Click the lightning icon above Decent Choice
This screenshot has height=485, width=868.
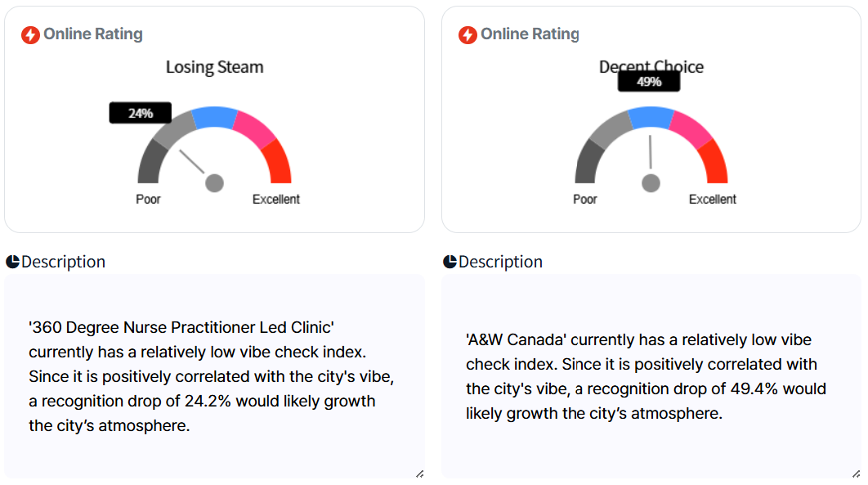(x=468, y=34)
